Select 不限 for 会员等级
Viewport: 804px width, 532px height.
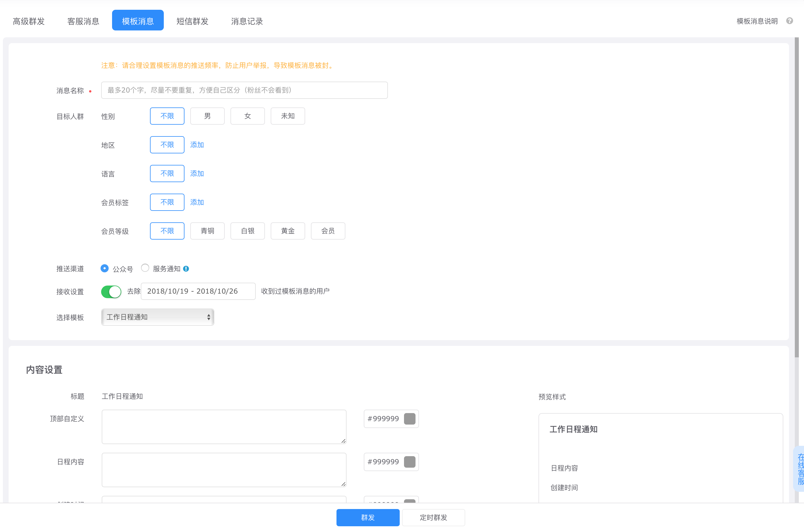167,231
